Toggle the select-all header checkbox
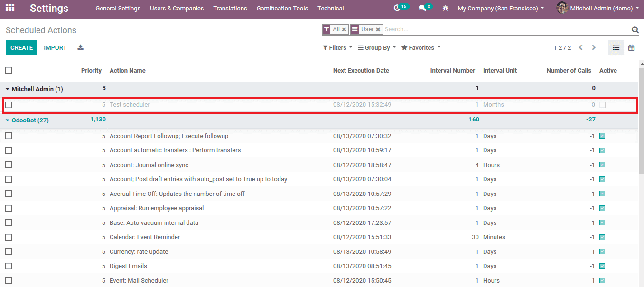 point(9,70)
